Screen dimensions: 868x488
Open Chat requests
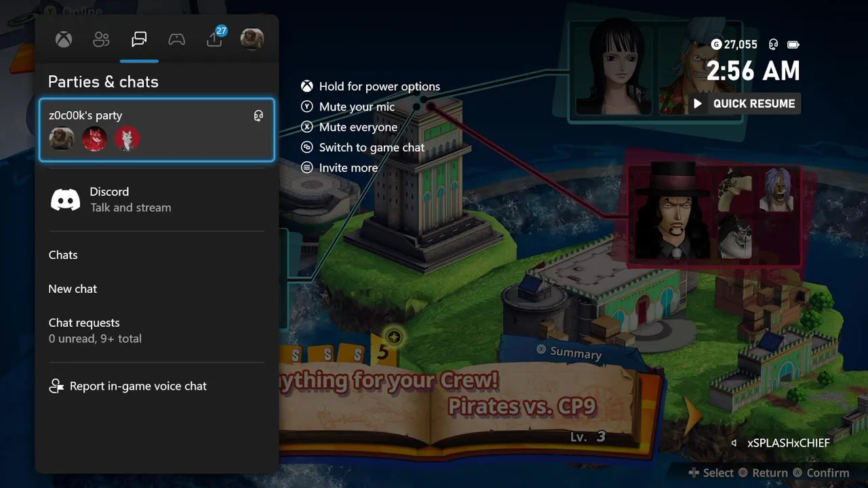[x=157, y=330]
